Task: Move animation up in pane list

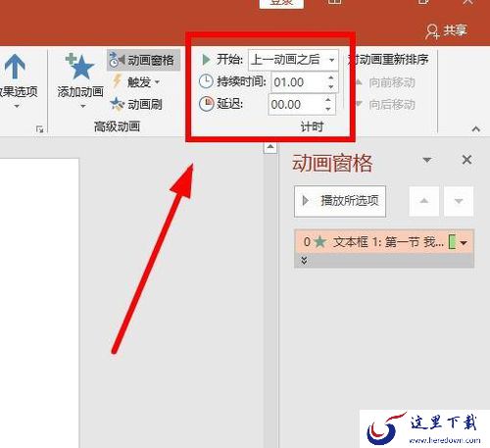Action: [x=423, y=201]
